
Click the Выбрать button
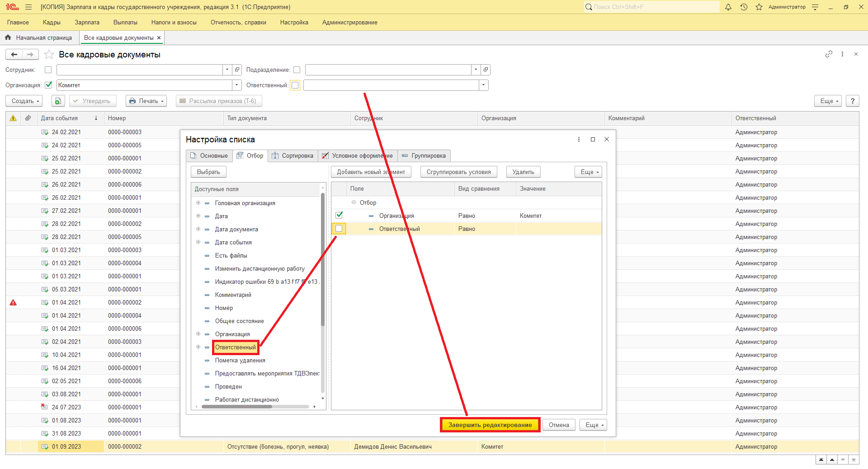coord(208,172)
